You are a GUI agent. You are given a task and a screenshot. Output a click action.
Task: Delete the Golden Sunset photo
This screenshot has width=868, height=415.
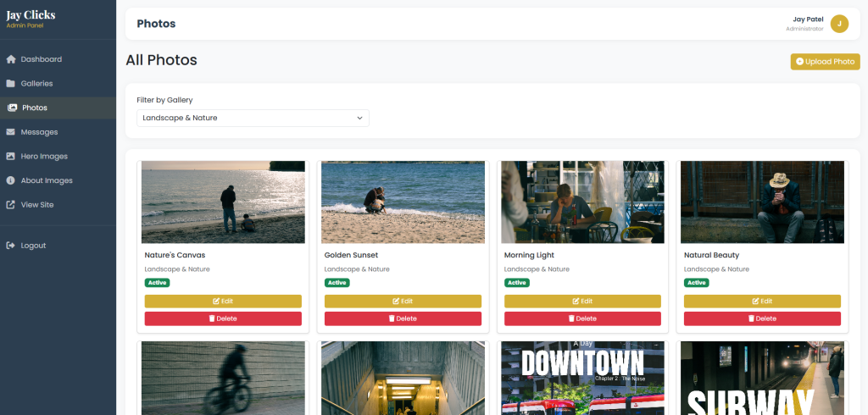[403, 318]
